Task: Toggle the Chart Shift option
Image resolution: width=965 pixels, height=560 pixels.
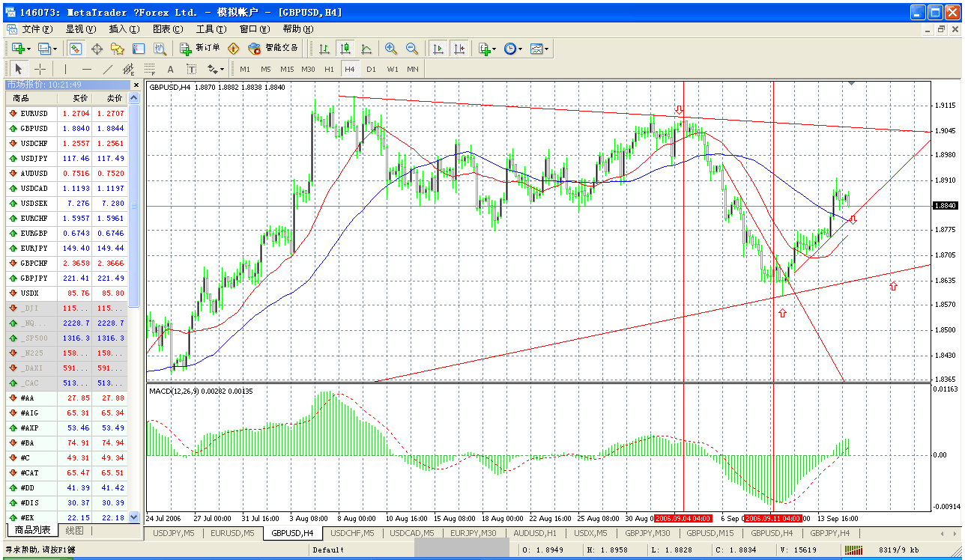Action: click(x=459, y=48)
